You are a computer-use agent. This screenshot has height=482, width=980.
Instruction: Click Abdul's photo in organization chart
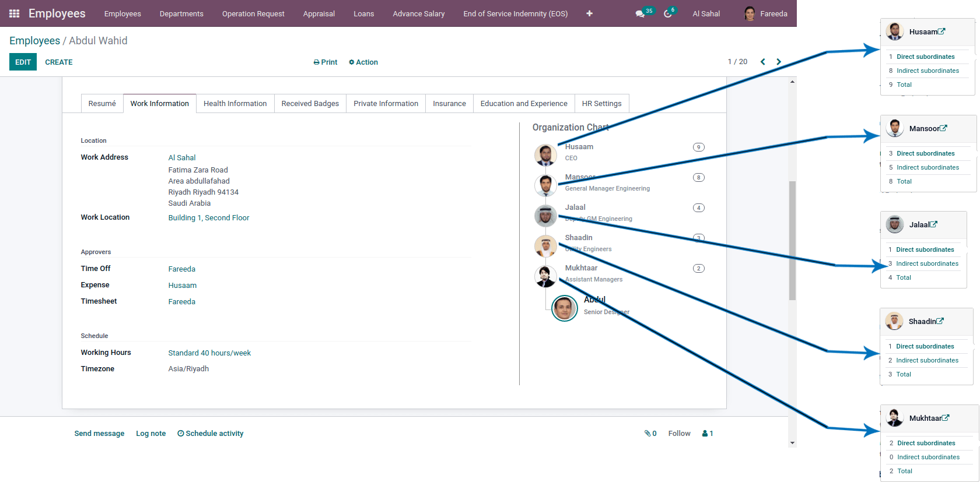[565, 308]
